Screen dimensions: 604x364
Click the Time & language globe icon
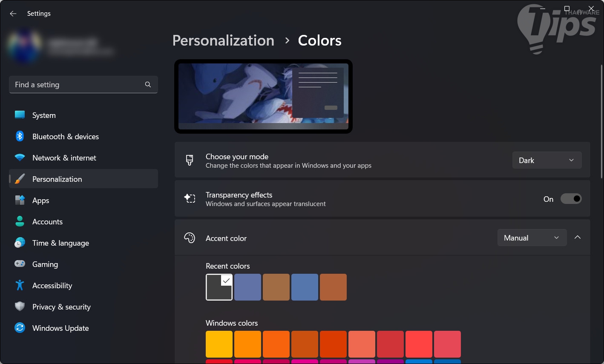(20, 243)
